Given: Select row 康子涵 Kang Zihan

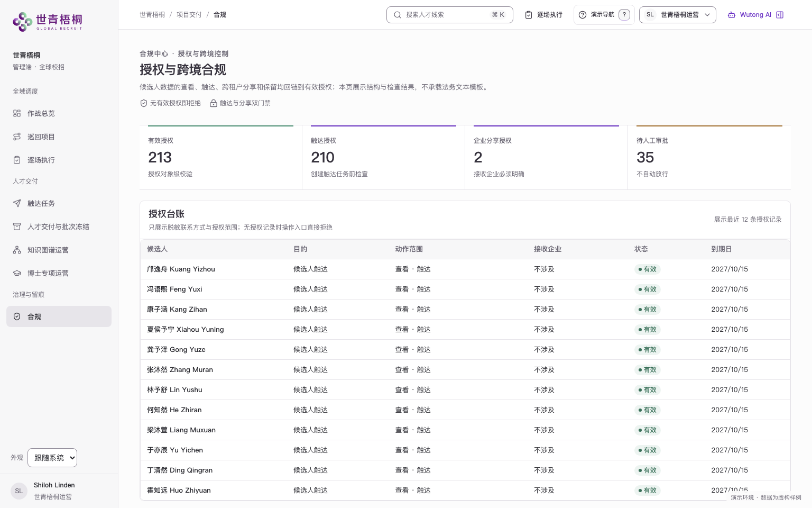Looking at the screenshot, I should pyautogui.click(x=465, y=310).
